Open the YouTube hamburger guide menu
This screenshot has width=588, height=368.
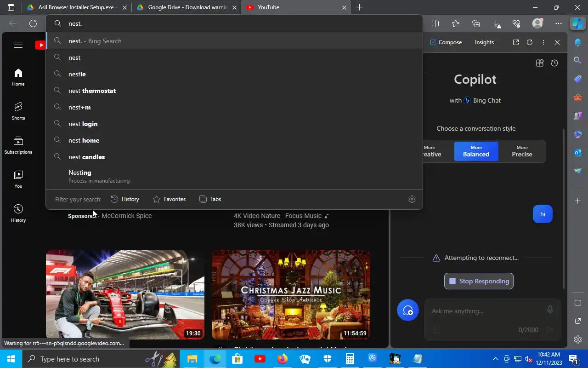click(x=18, y=45)
